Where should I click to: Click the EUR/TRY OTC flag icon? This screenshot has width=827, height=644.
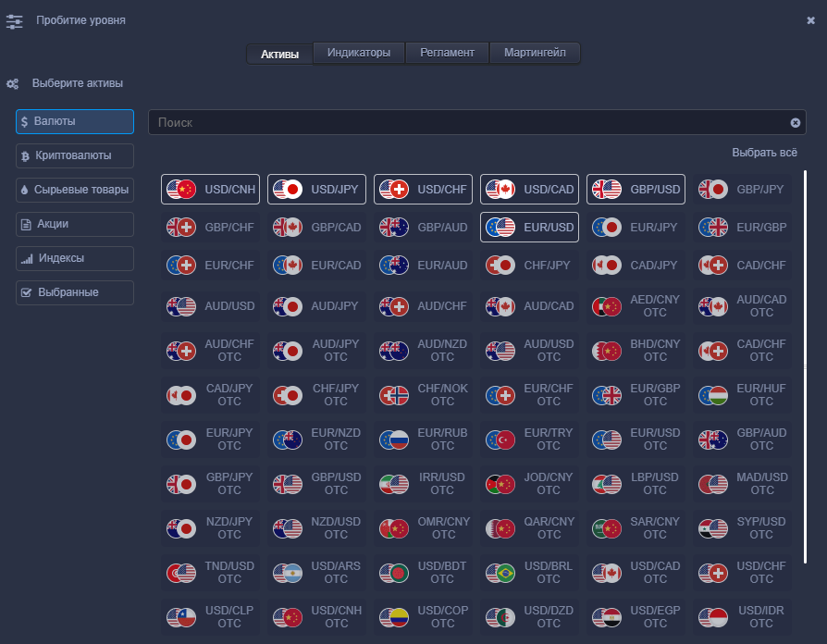pos(500,440)
